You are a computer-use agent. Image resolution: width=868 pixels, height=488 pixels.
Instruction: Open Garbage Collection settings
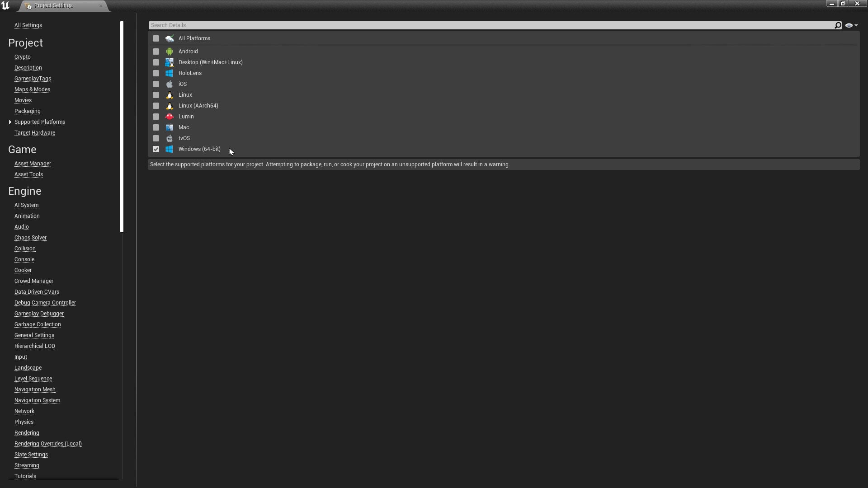click(38, 324)
